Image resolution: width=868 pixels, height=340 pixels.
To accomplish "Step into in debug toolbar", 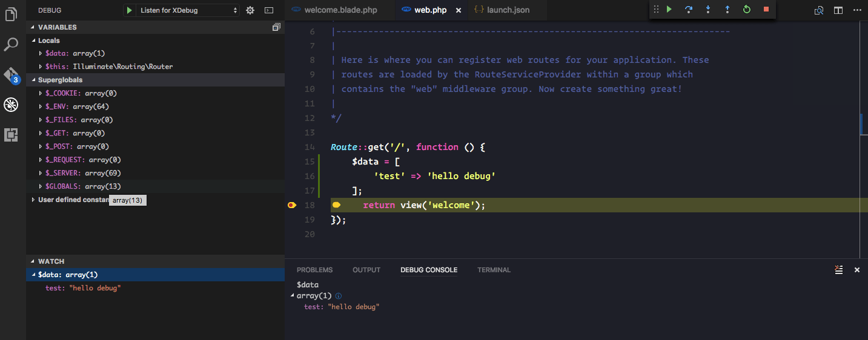I will tap(708, 10).
